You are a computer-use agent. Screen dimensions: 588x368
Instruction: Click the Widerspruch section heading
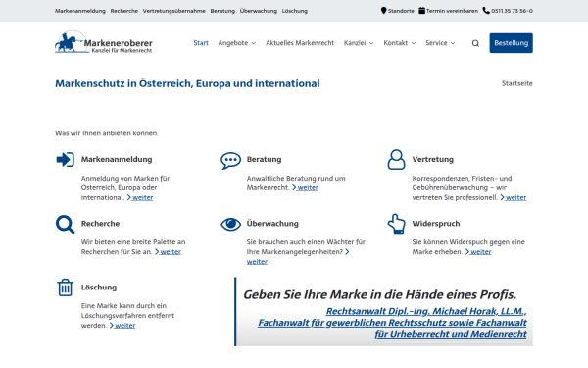[x=436, y=224]
